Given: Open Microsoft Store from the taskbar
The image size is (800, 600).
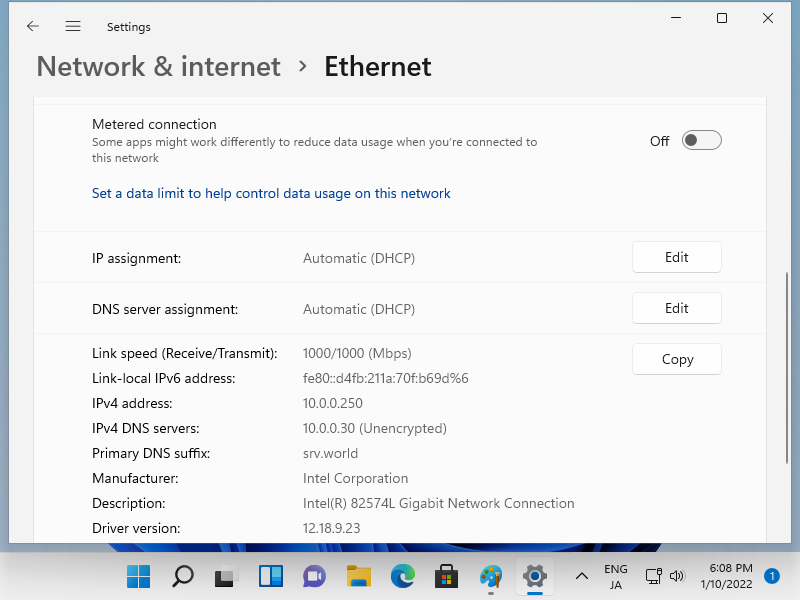Looking at the screenshot, I should (x=447, y=576).
